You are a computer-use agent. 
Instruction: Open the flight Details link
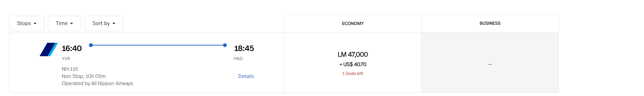246,76
